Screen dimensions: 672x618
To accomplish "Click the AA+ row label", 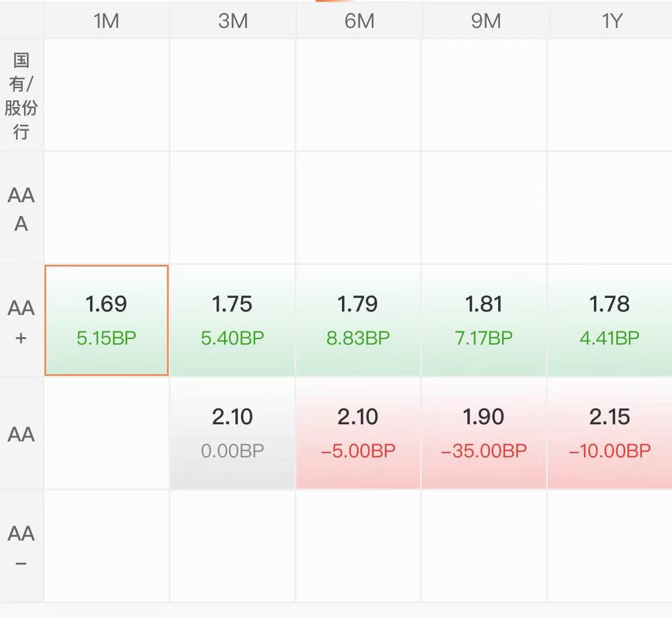I will [x=21, y=321].
